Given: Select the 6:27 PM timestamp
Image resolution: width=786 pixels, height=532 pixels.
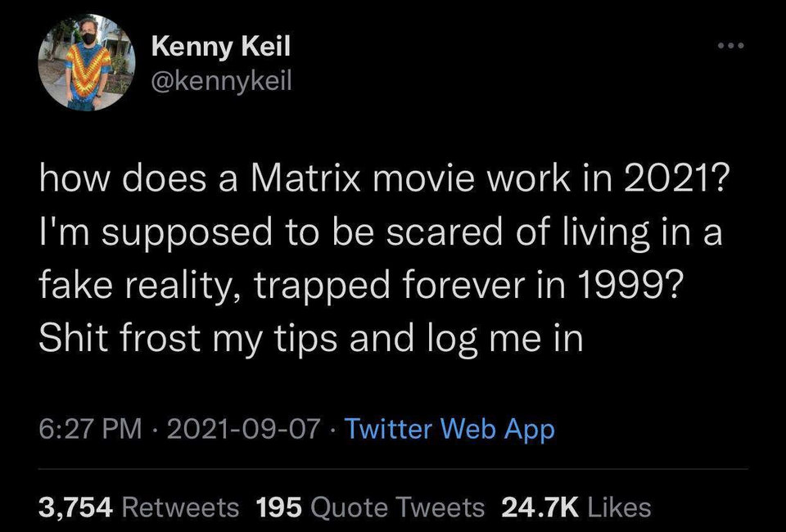Looking at the screenshot, I should pyautogui.click(x=90, y=430).
